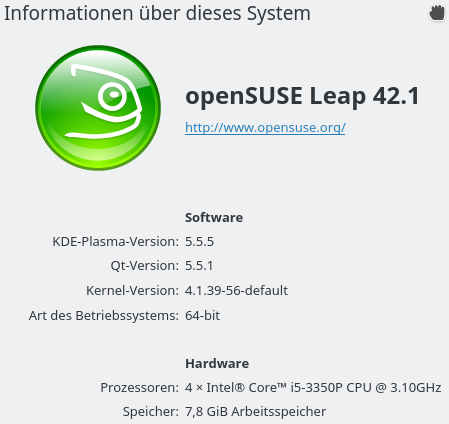Click the 'Informationen über dieses System' title
449x424 pixels.
(x=157, y=14)
